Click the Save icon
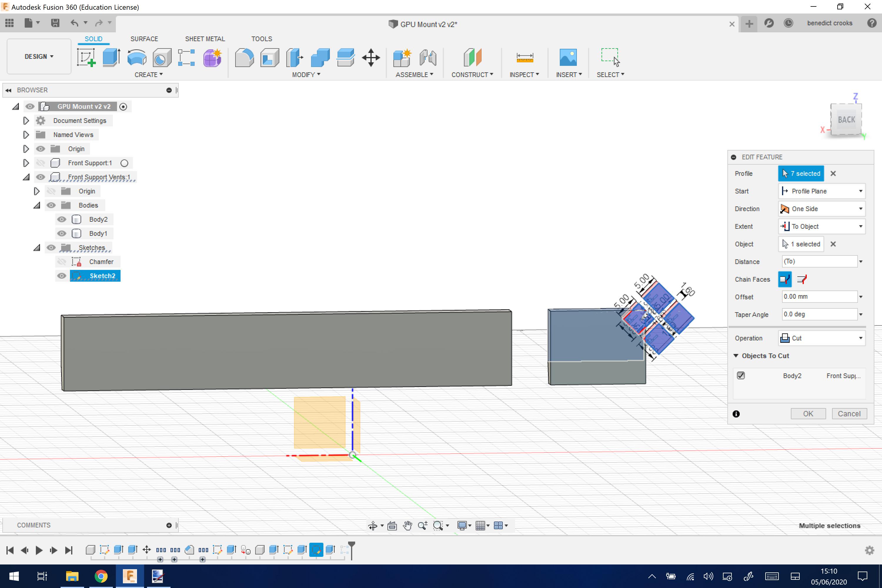The image size is (882, 588). pyautogui.click(x=55, y=23)
